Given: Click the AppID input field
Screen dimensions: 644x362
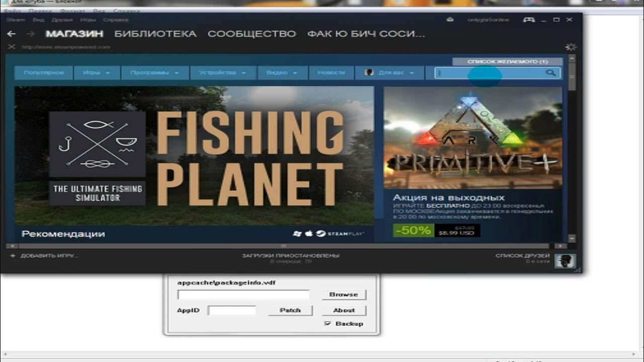Looking at the screenshot, I should 232,310.
